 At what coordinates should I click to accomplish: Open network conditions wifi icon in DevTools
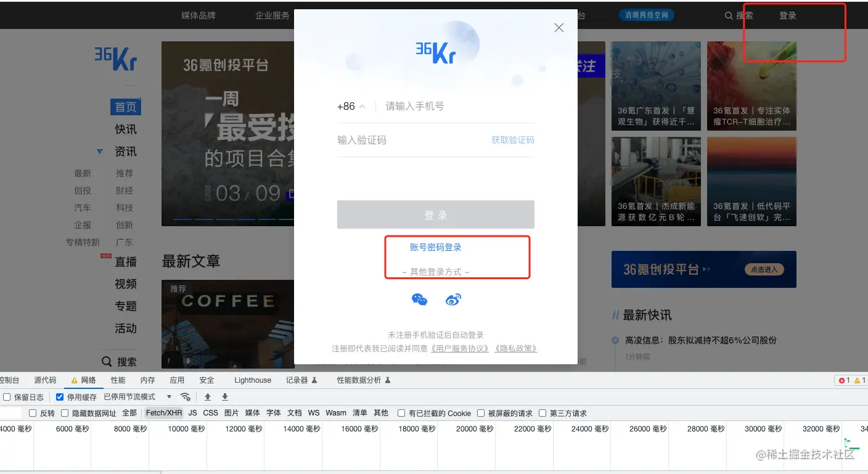(x=186, y=397)
